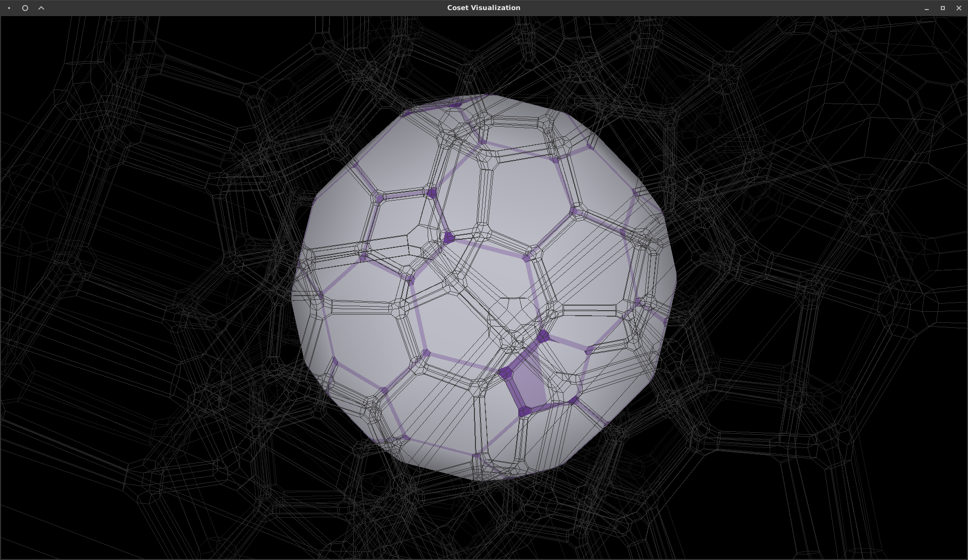The image size is (968, 560).
Task: Click the upward chevron icon in the title bar
Action: (x=41, y=8)
